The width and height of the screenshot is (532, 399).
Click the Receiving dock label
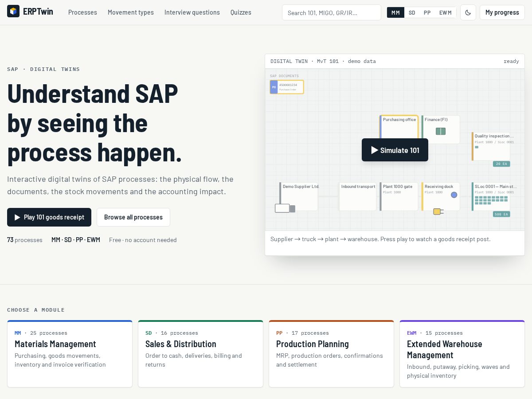pyautogui.click(x=439, y=187)
